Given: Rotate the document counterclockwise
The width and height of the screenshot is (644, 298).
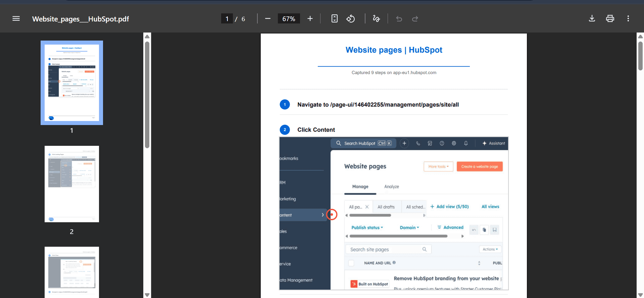Looking at the screenshot, I should click(351, 19).
